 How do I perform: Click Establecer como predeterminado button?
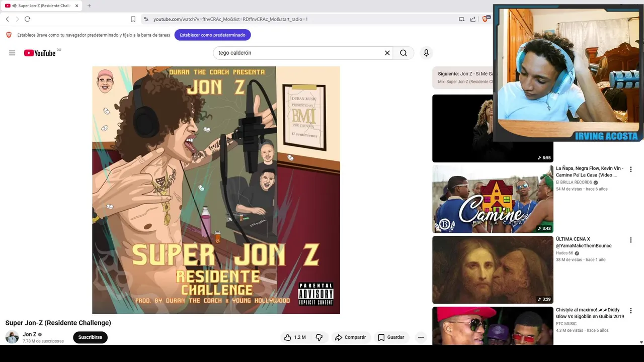click(213, 35)
